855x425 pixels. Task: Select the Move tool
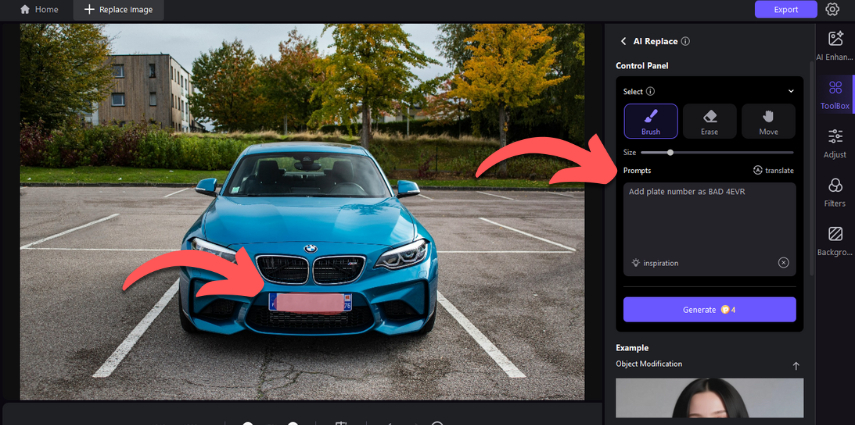pyautogui.click(x=768, y=121)
